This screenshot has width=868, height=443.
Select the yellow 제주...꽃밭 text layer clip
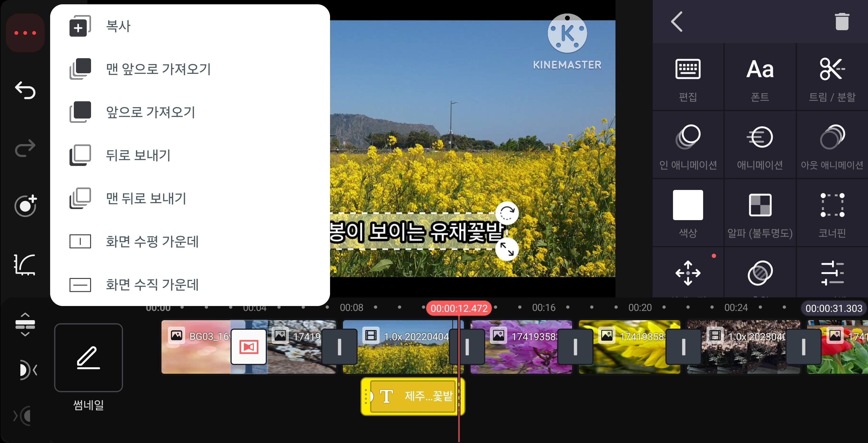(x=413, y=397)
